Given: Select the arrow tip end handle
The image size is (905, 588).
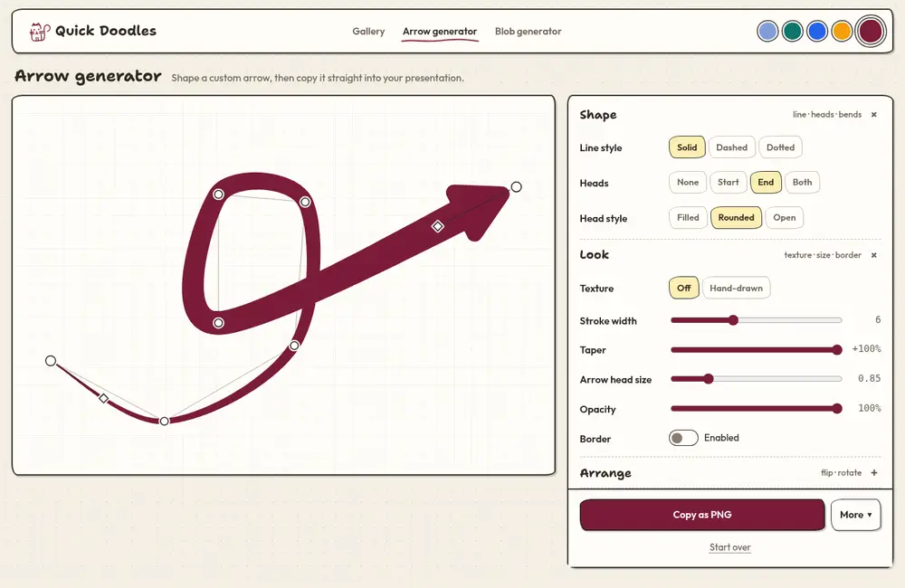Looking at the screenshot, I should tap(516, 187).
